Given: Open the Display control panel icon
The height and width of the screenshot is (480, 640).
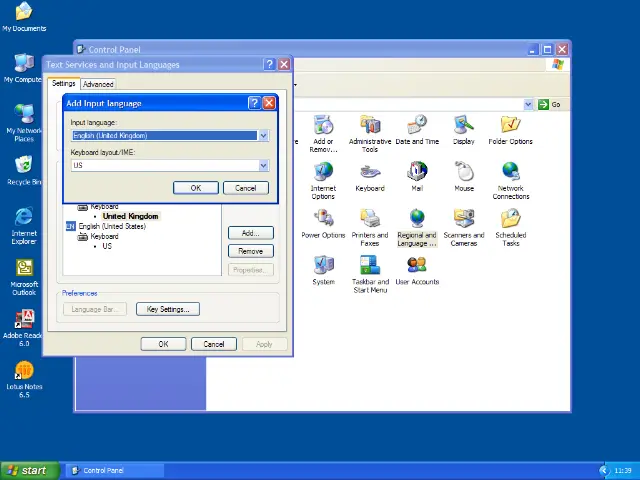Looking at the screenshot, I should pyautogui.click(x=464, y=126).
